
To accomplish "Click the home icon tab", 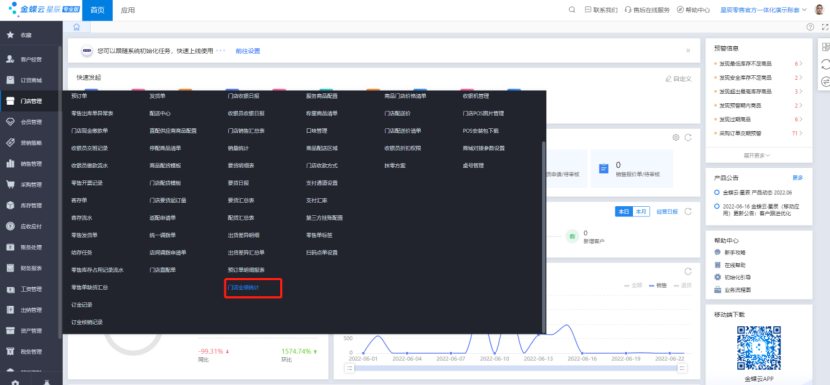I will click(x=76, y=27).
